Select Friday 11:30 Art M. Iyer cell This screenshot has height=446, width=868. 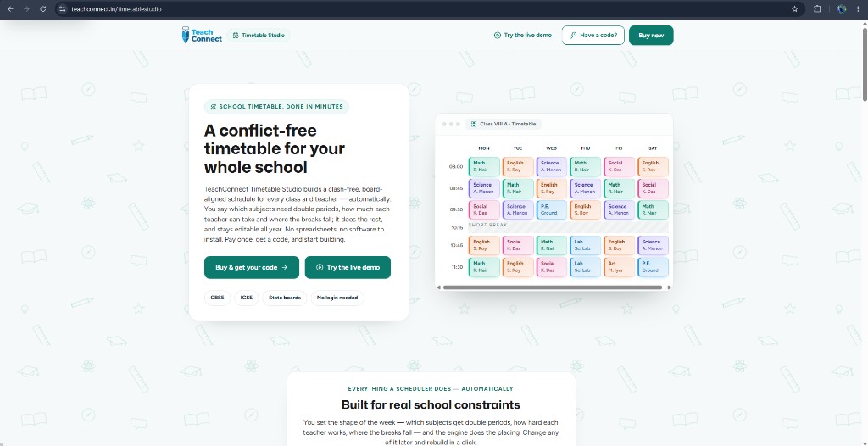click(x=620, y=267)
